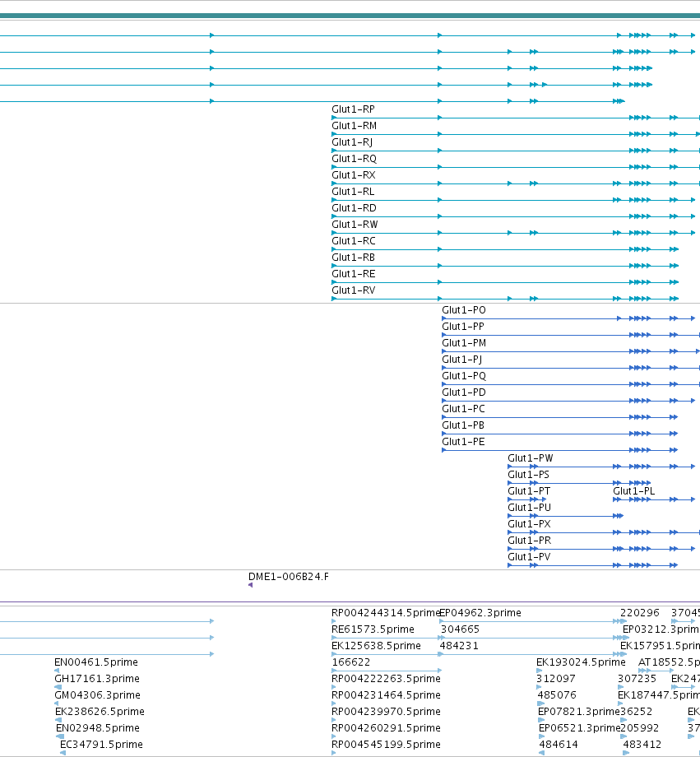700x757 pixels.
Task: Click the RP004231464.5prime EST label
Action: [x=386, y=694]
